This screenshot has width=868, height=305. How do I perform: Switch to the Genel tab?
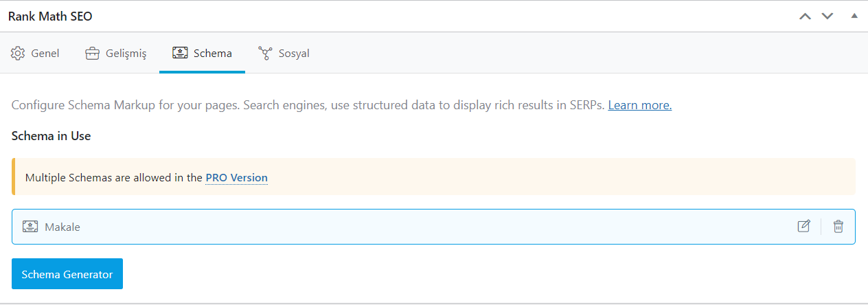point(35,53)
